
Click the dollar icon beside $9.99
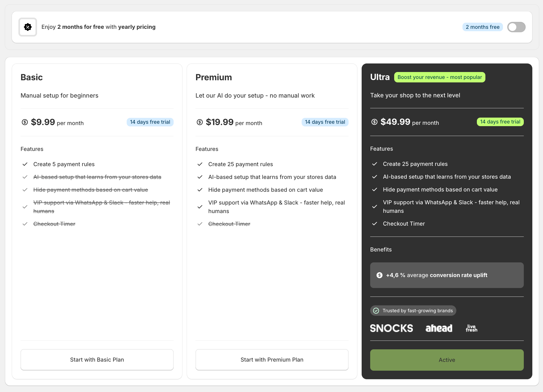coord(25,122)
